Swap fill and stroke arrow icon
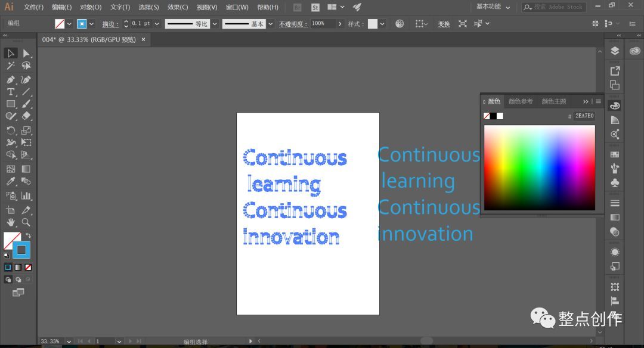The height and width of the screenshot is (348, 644). click(28, 235)
